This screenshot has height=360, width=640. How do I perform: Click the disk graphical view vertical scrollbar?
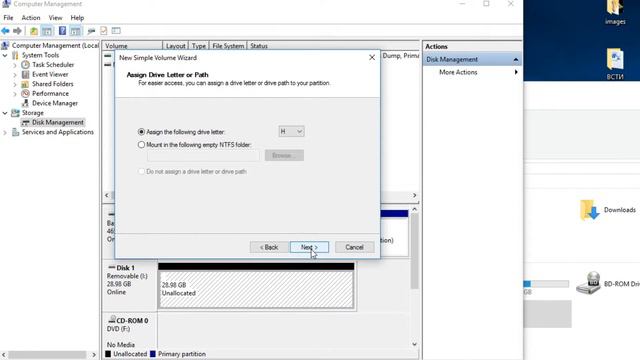pyautogui.click(x=414, y=251)
